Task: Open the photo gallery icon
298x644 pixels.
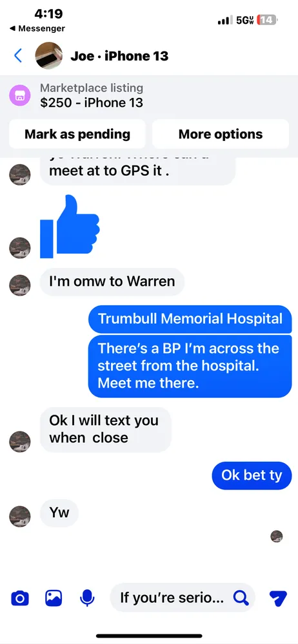Action: pyautogui.click(x=54, y=598)
